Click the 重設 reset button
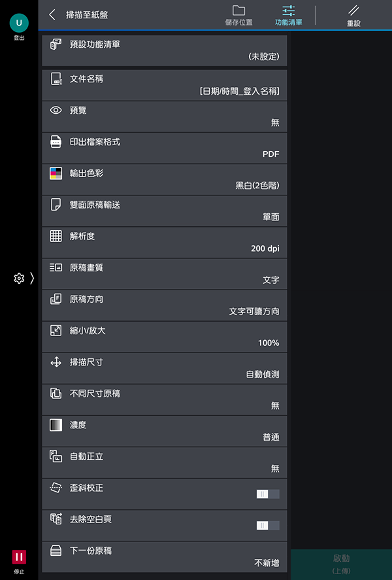392x580 pixels. [353, 16]
